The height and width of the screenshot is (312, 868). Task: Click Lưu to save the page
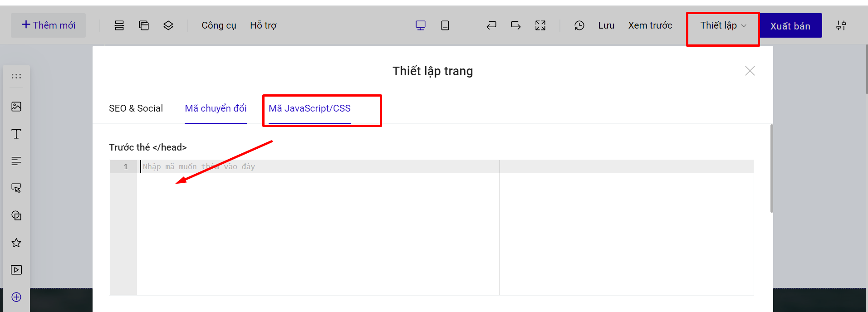coord(606,25)
